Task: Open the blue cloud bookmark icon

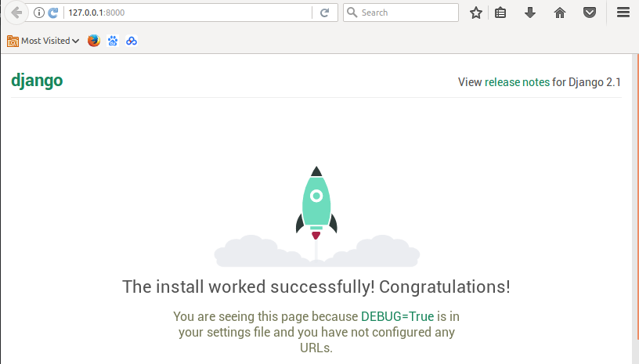Action: tap(132, 41)
